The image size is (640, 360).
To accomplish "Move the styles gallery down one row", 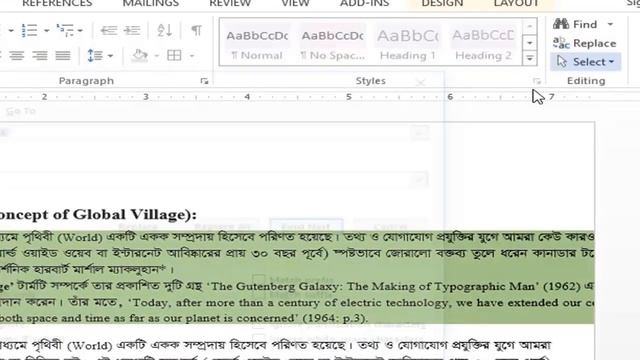I will (x=529, y=43).
